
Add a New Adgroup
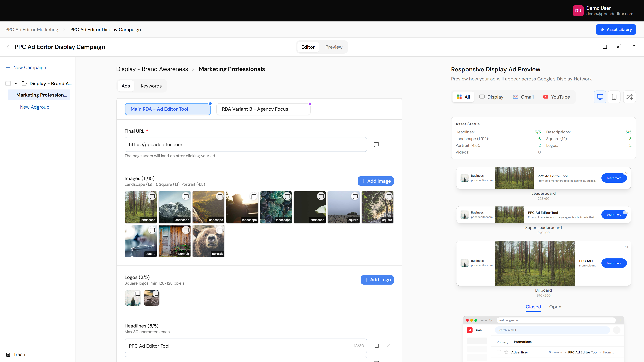(32, 107)
